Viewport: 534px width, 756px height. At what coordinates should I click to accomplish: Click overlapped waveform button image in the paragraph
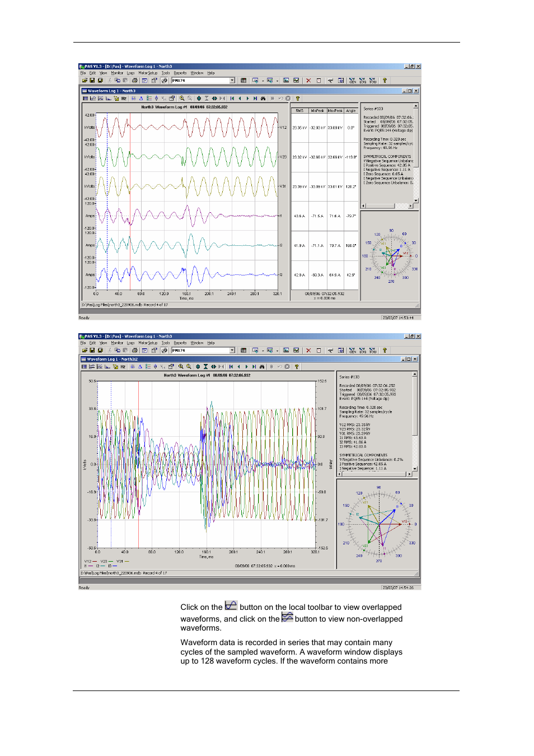(x=231, y=605)
